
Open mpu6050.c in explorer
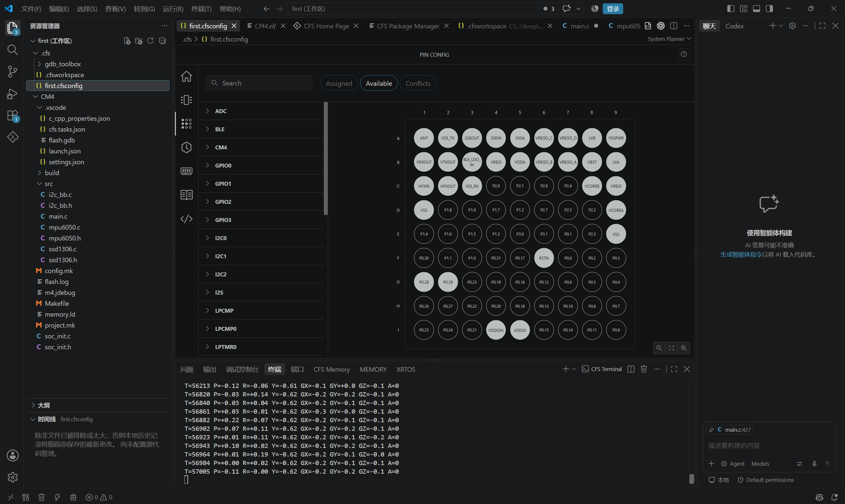pyautogui.click(x=97, y=227)
